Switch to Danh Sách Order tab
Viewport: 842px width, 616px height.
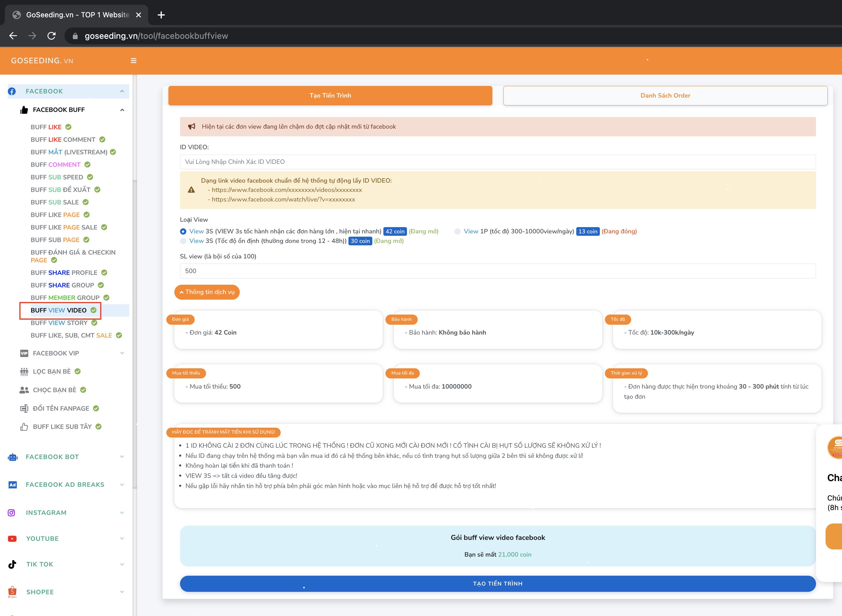(665, 96)
